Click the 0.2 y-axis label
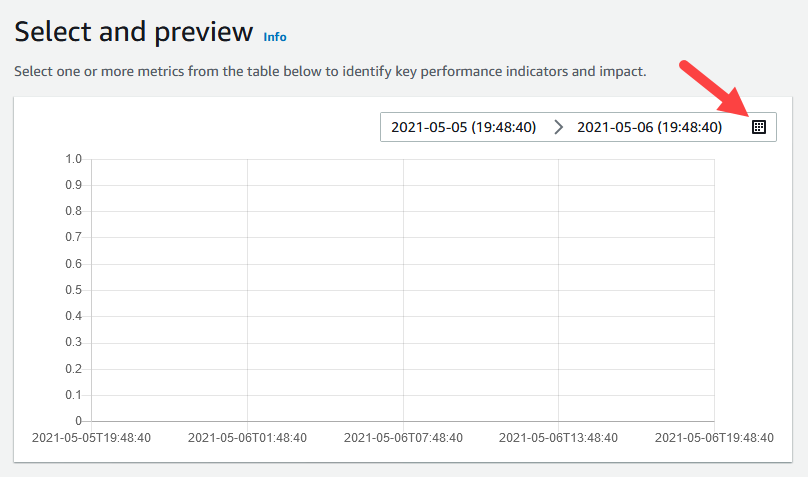808x477 pixels. [74, 369]
